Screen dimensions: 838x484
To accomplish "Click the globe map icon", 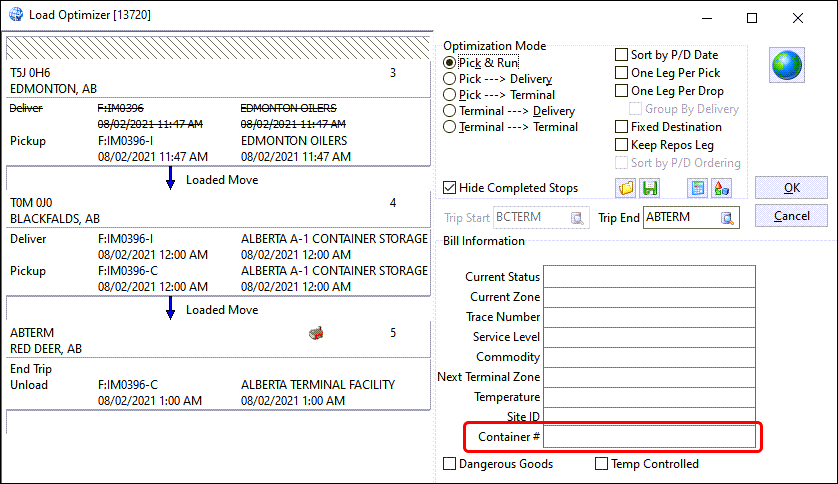I will (786, 65).
